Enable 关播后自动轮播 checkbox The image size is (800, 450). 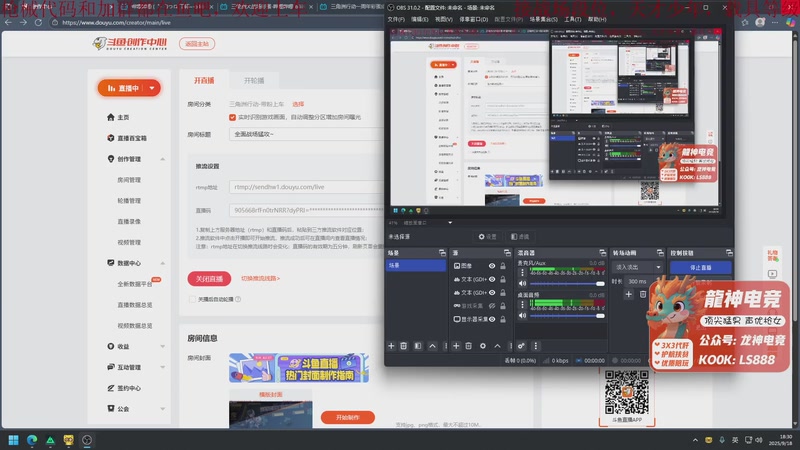pyautogui.click(x=192, y=299)
